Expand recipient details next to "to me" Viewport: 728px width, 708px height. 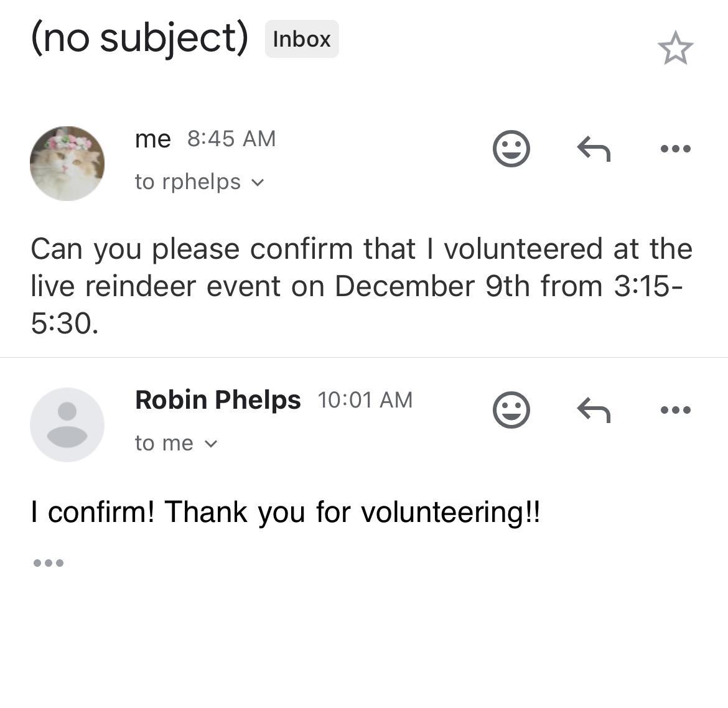tap(211, 444)
